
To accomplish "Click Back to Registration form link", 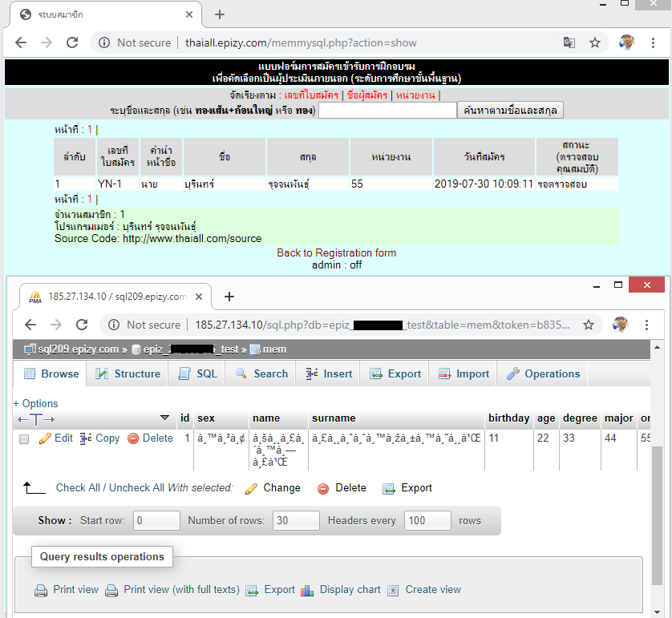I will pos(336,252).
